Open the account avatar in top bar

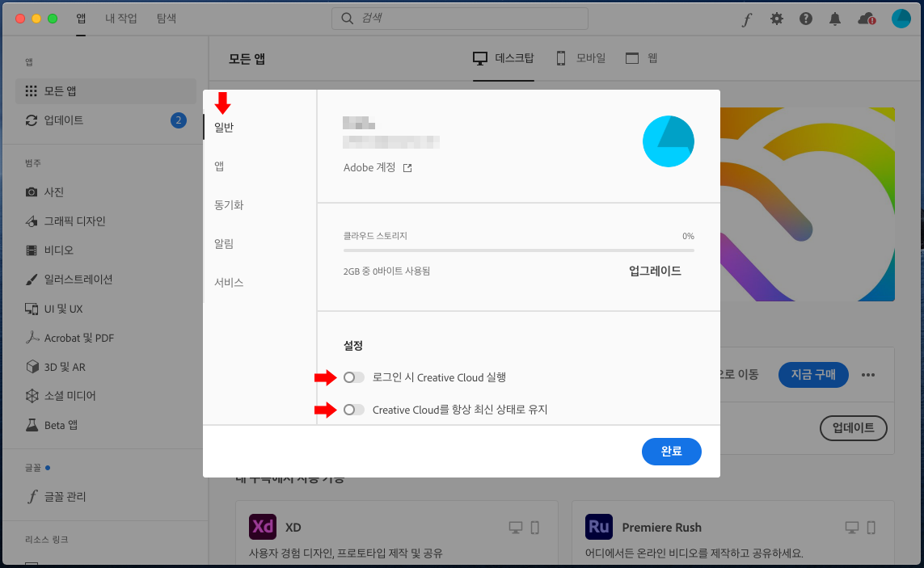point(901,19)
